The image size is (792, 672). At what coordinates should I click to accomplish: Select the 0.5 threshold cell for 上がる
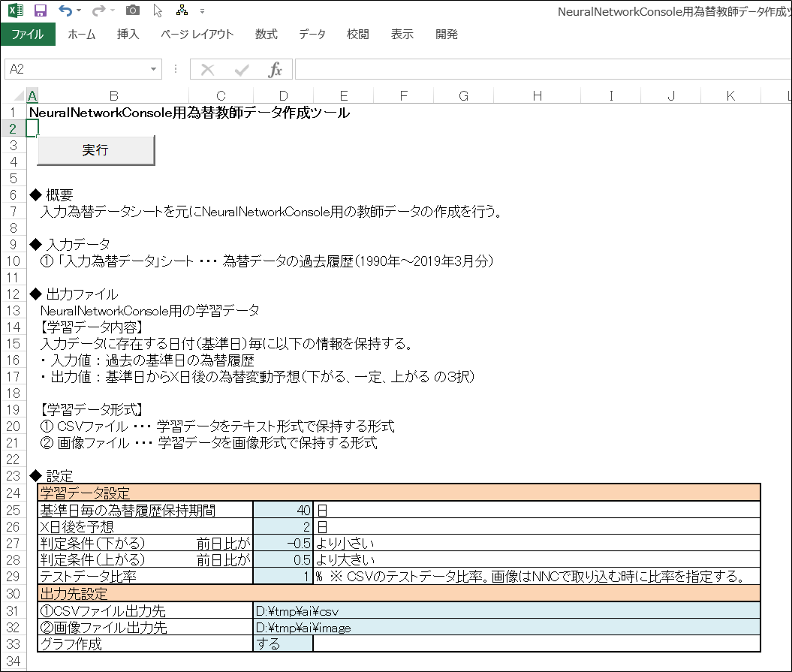pos(283,560)
